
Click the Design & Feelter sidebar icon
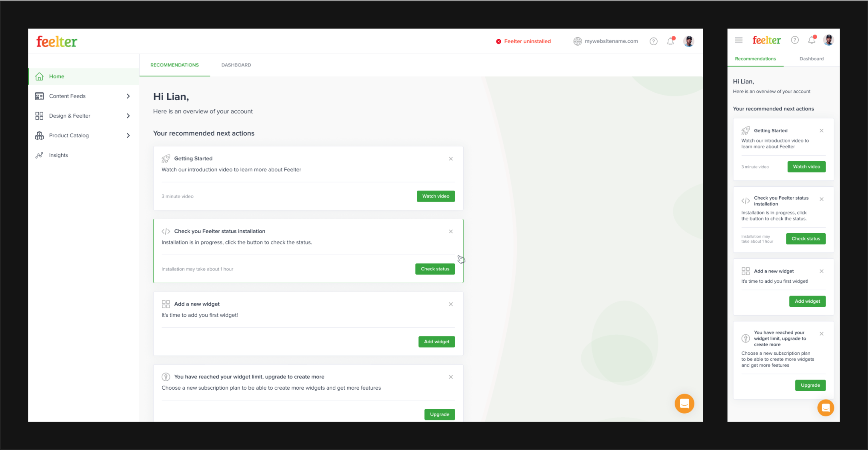tap(39, 115)
